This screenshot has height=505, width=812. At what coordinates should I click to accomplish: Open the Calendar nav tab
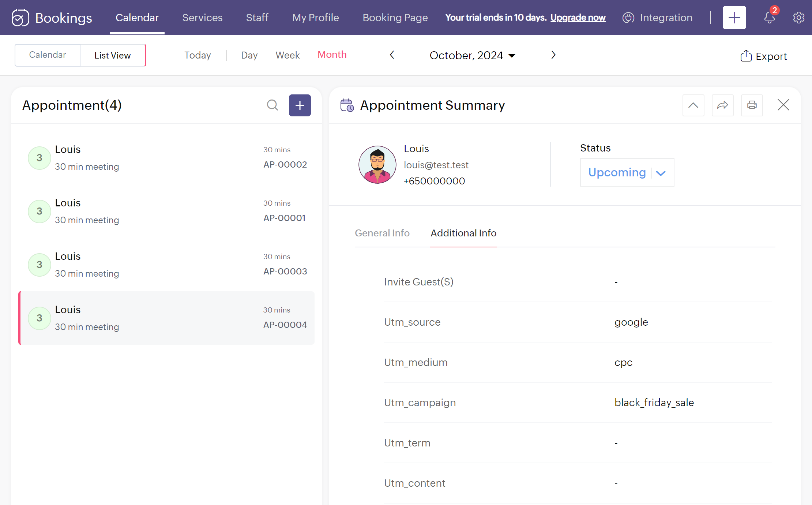click(137, 18)
